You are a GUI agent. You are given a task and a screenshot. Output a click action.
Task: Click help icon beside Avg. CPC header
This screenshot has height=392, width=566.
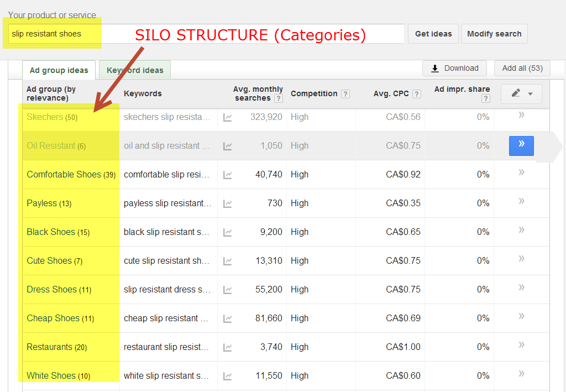pos(417,94)
